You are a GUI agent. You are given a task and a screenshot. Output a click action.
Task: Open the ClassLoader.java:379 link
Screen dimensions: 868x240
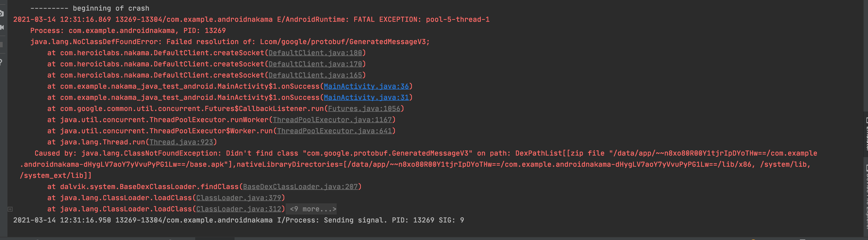point(239,198)
